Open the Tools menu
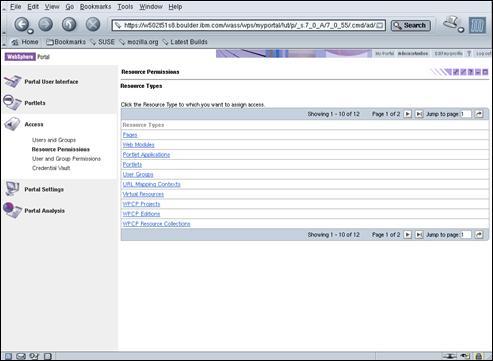 pyautogui.click(x=125, y=7)
